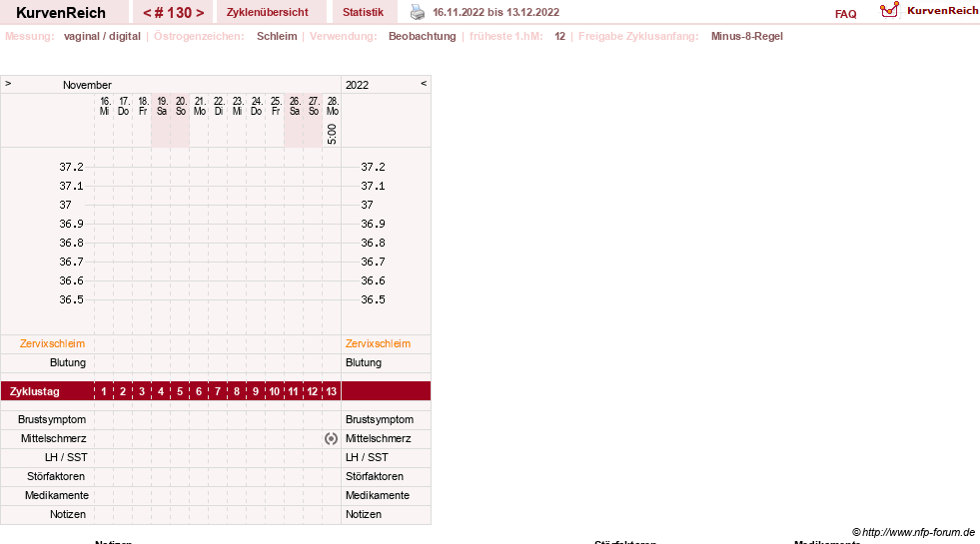Click the left Zervixschleim label
This screenshot has width=980, height=544.
pyautogui.click(x=52, y=343)
